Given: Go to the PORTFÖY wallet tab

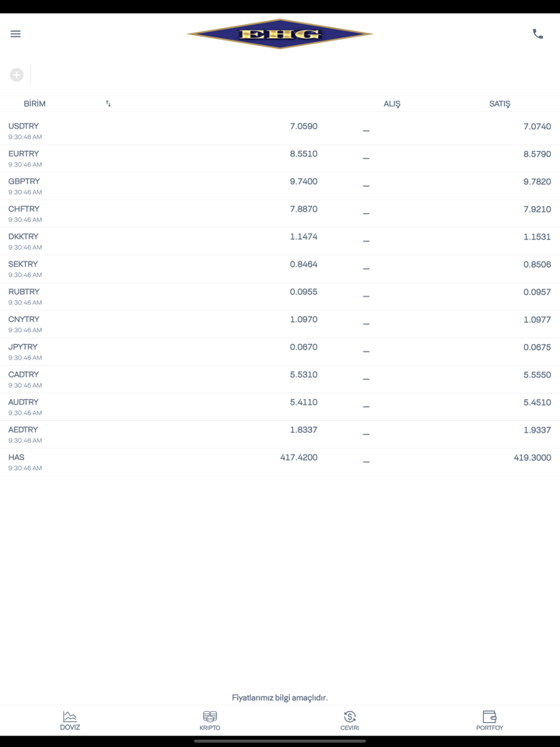Looking at the screenshot, I should point(490,721).
